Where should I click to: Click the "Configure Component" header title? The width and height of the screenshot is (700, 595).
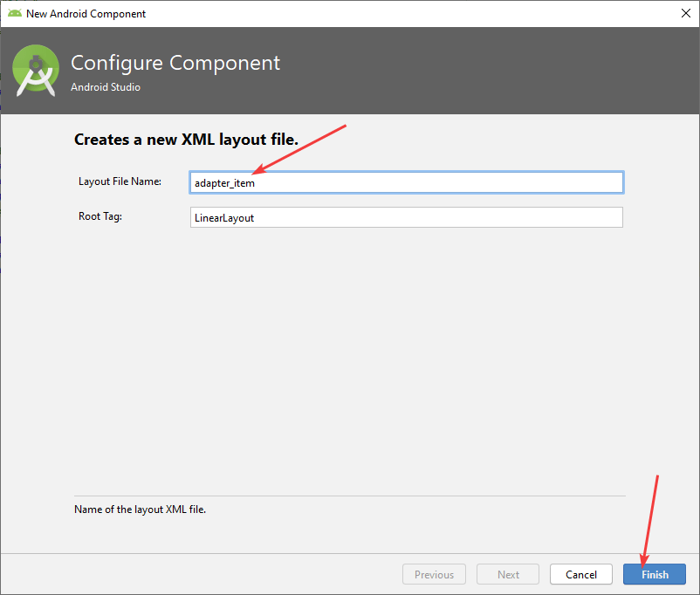pyautogui.click(x=175, y=64)
